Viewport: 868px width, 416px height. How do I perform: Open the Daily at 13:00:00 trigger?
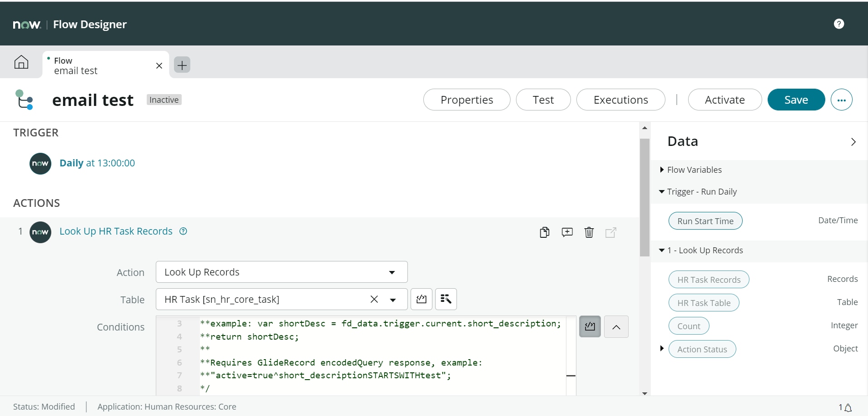[97, 163]
